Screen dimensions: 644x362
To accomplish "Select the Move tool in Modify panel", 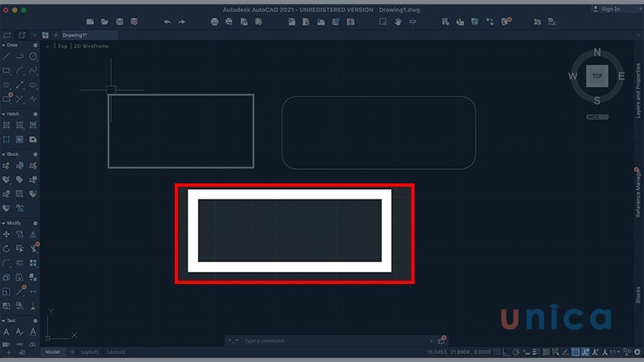I will (x=6, y=234).
